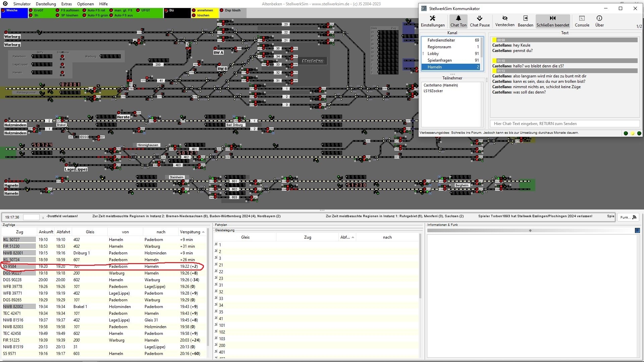Open the Darstellung menu
This screenshot has width=644, height=362.
point(46,4)
